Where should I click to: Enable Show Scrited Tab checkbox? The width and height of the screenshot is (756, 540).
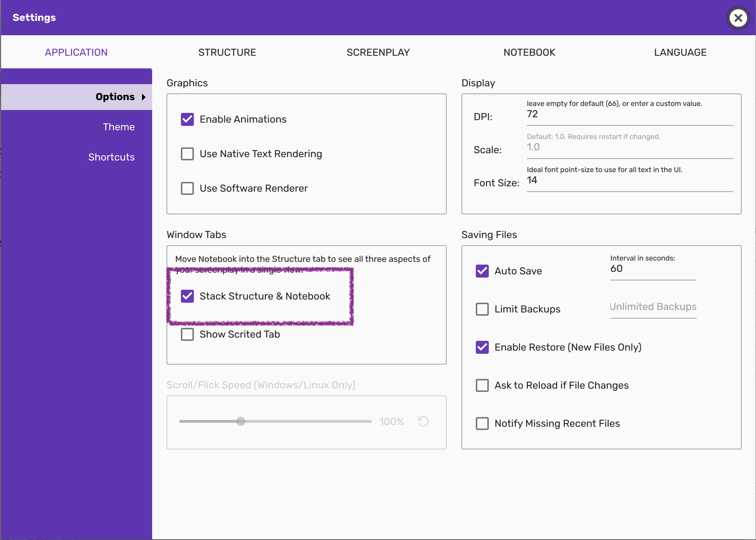[187, 334]
